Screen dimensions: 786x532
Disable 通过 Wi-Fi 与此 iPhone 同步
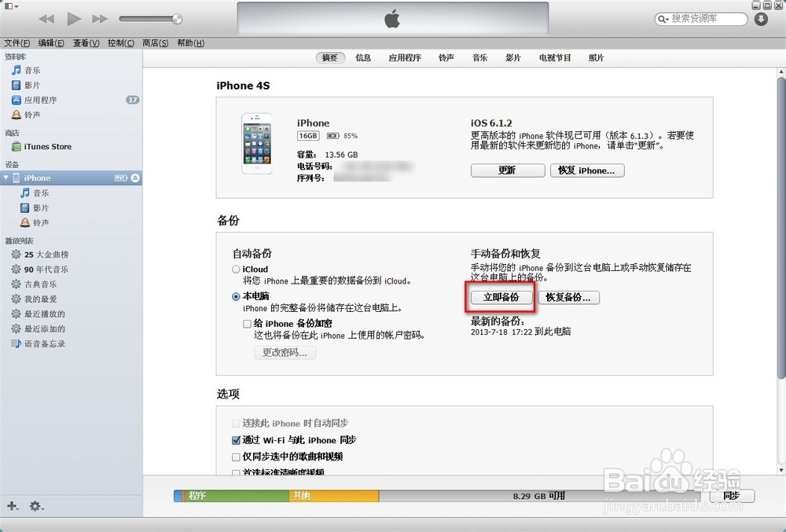235,440
